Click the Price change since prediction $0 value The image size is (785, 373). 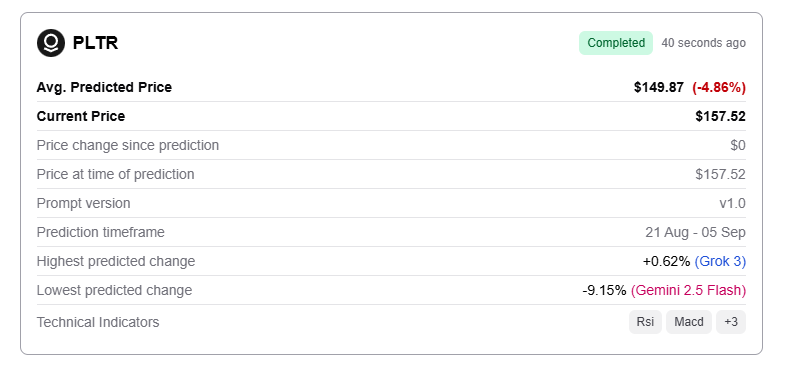click(x=738, y=146)
